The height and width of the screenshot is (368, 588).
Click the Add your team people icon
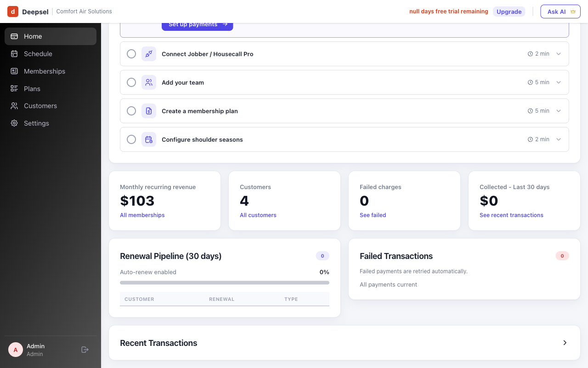149,82
